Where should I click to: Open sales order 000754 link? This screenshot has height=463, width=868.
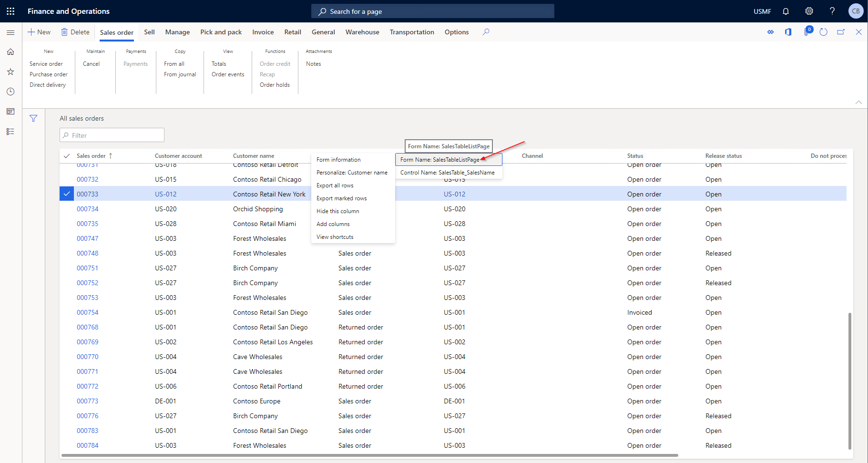coord(88,312)
